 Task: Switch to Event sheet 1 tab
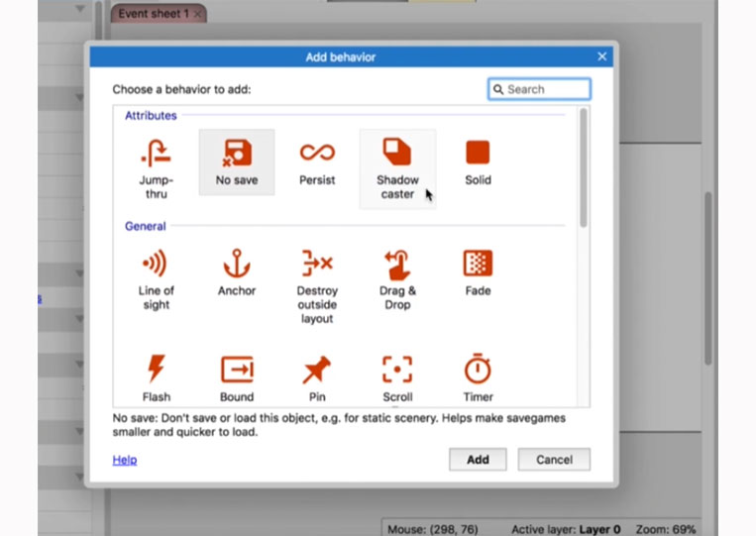pos(153,14)
